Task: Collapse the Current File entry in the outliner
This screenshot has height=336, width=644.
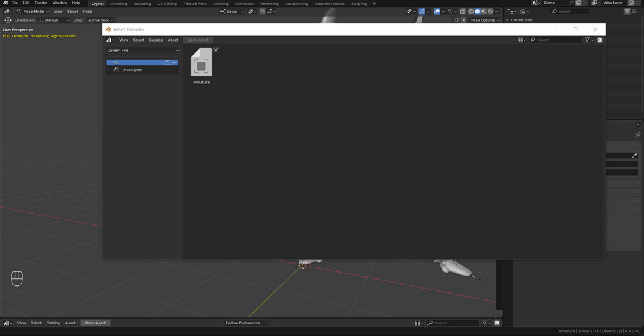Action: point(508,20)
